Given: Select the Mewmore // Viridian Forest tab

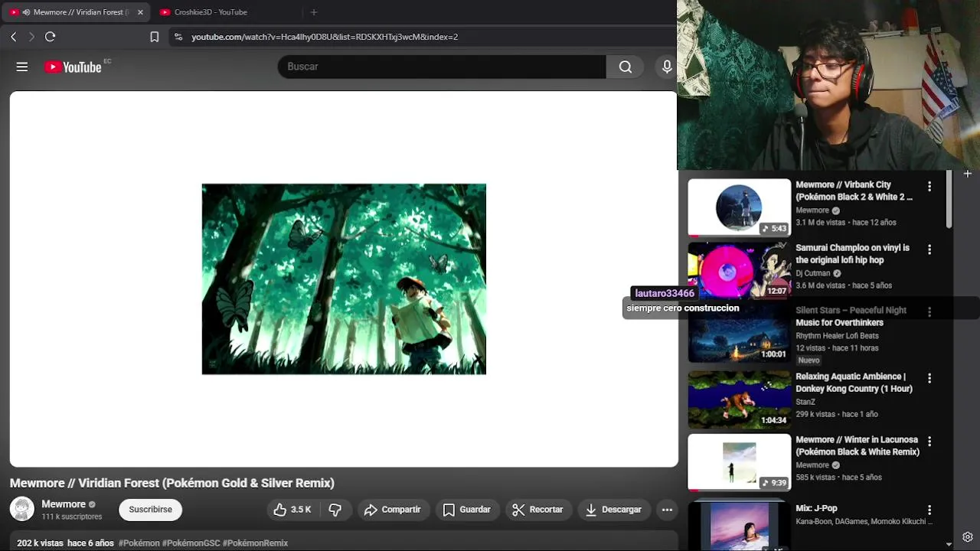Looking at the screenshot, I should pos(75,12).
